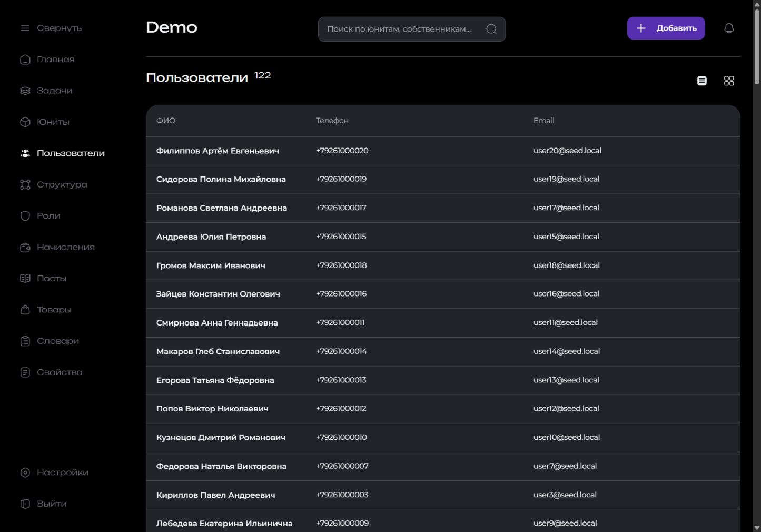The height and width of the screenshot is (532, 761).
Task: Click email user11@seed.local
Action: pos(566,323)
